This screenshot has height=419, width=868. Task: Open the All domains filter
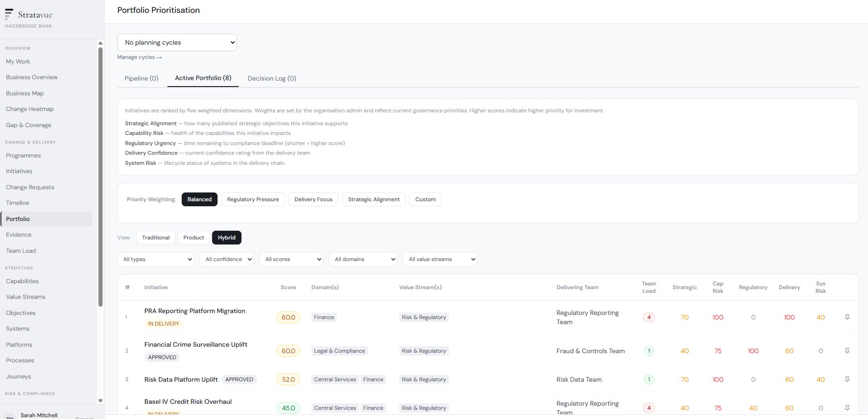tap(363, 259)
